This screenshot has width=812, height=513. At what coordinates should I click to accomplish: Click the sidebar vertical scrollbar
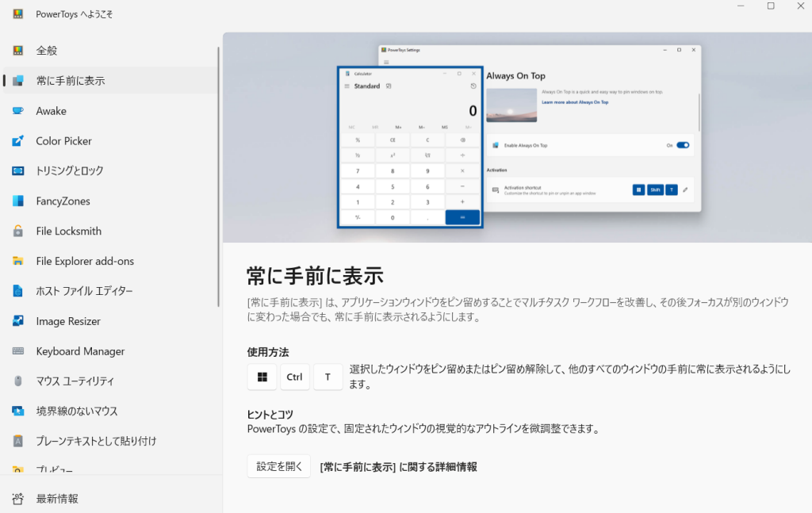(219, 176)
